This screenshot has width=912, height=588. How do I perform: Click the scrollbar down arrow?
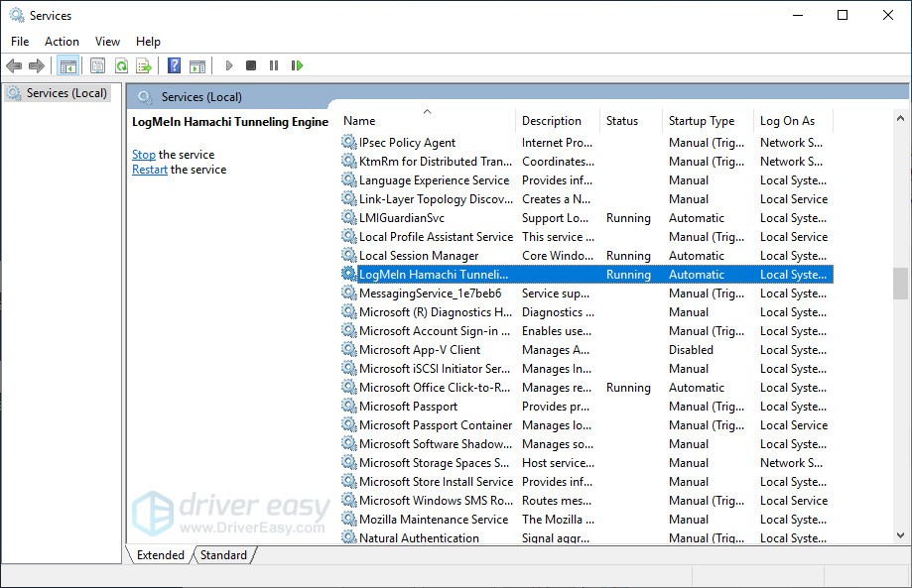(901, 536)
